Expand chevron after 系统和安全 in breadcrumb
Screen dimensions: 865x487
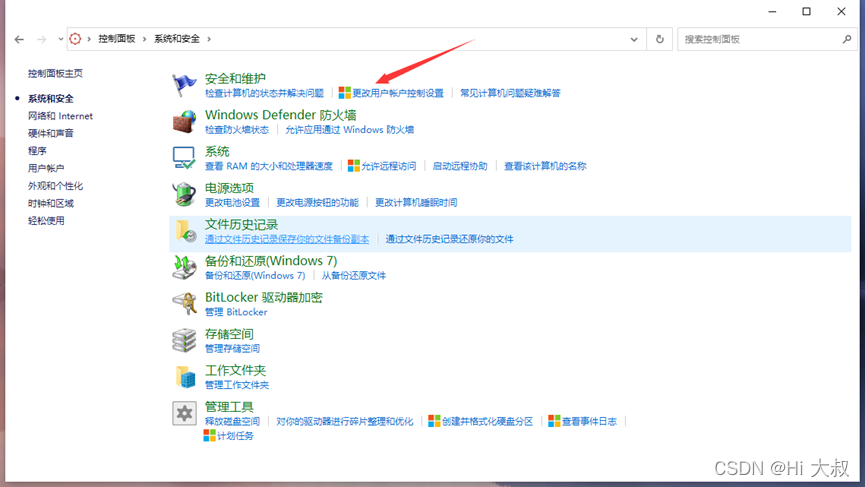point(209,39)
